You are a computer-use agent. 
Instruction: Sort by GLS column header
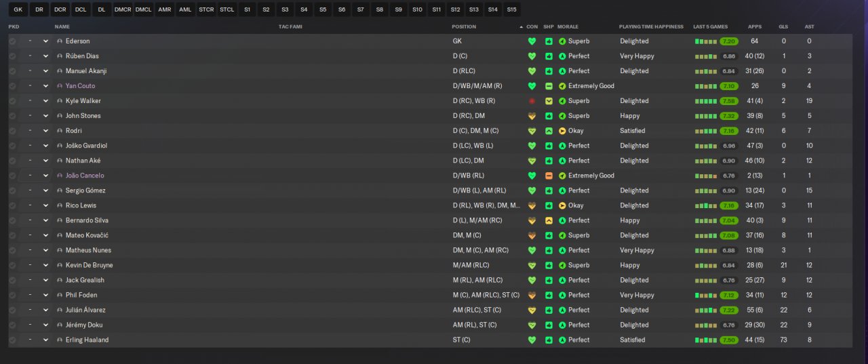783,26
